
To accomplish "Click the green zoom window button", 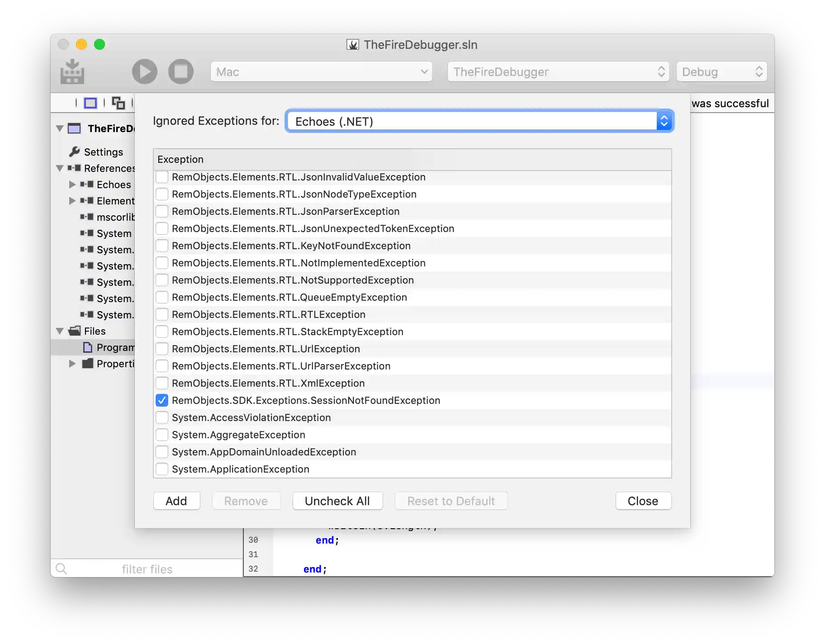I will tap(100, 44).
